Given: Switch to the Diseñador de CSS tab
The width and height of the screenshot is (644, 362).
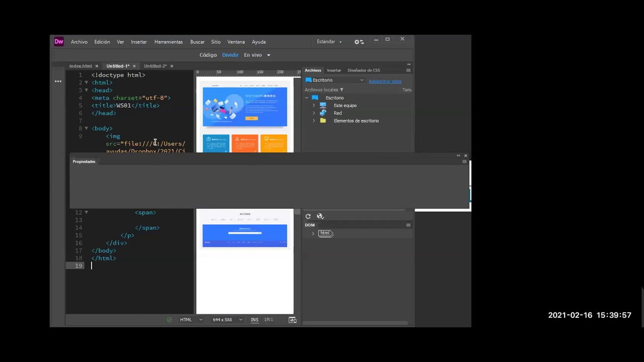Looking at the screenshot, I should (x=363, y=70).
